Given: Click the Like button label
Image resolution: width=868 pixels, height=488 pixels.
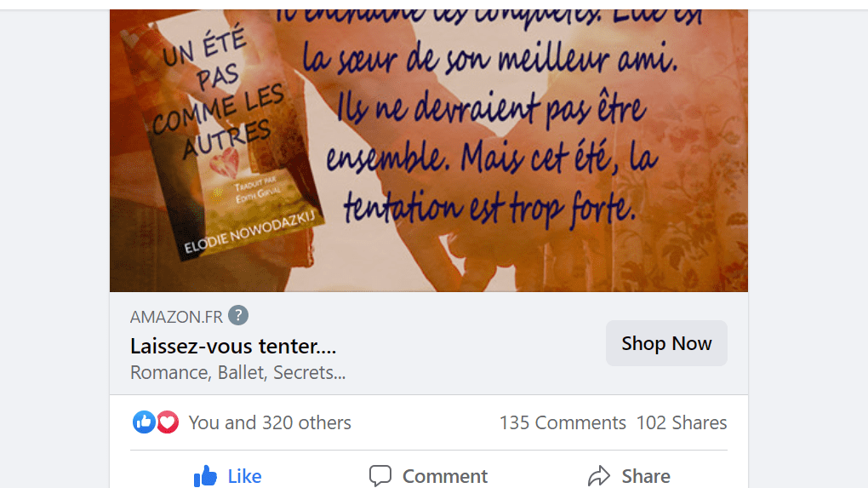Looking at the screenshot, I should click(x=244, y=476).
